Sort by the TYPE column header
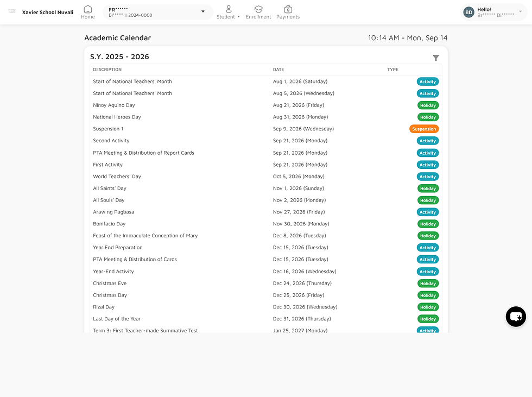Image resolution: width=532 pixels, height=397 pixels. 393,70
